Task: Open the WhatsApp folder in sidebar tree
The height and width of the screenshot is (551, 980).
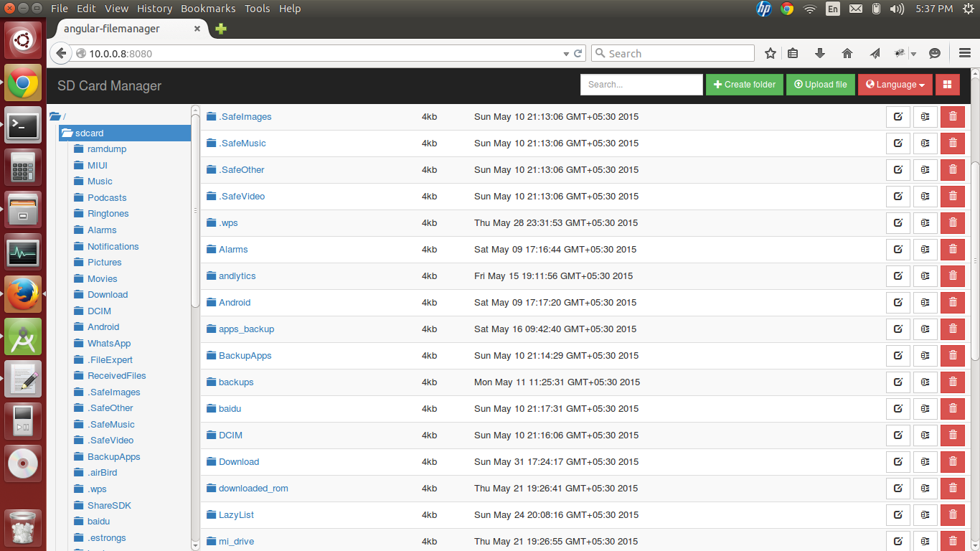Action: [x=109, y=343]
